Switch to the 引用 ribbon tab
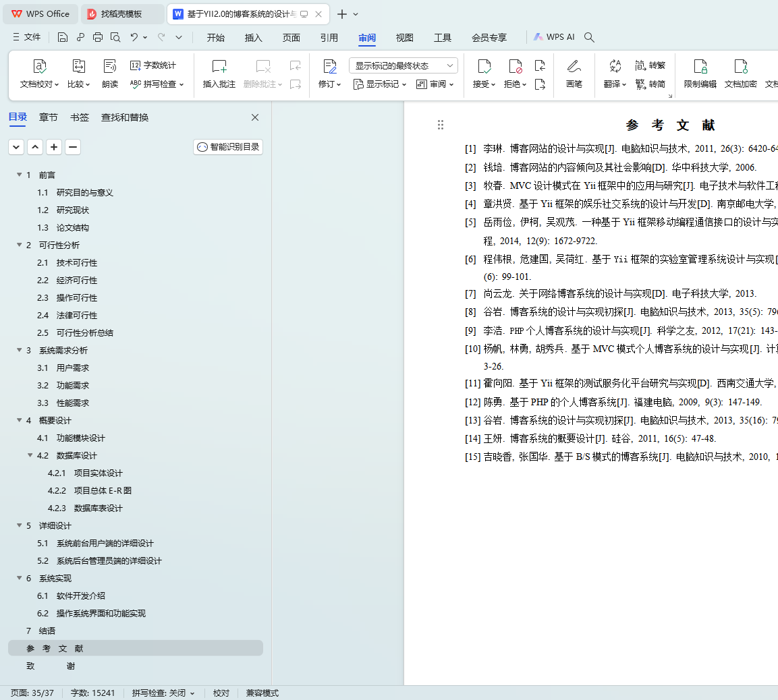The image size is (778, 700). (329, 38)
